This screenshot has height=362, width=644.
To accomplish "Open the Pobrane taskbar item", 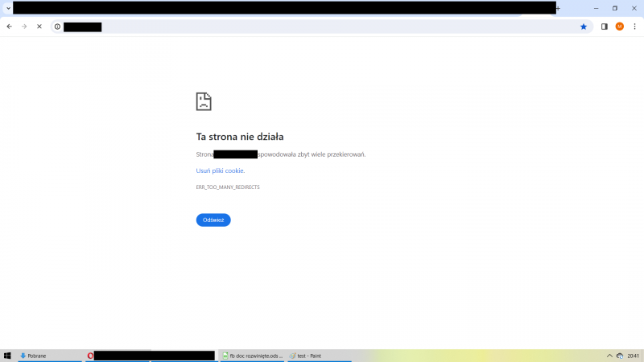I will pos(50,356).
